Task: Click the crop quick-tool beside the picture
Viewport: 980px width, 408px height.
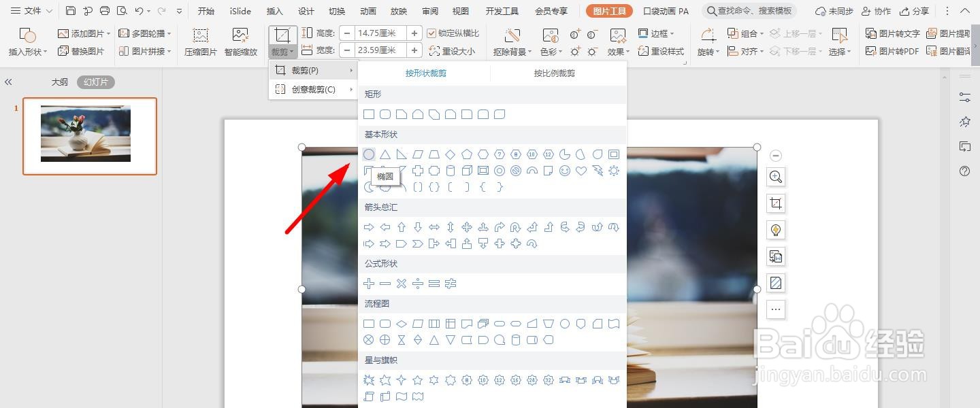Action: click(x=775, y=203)
